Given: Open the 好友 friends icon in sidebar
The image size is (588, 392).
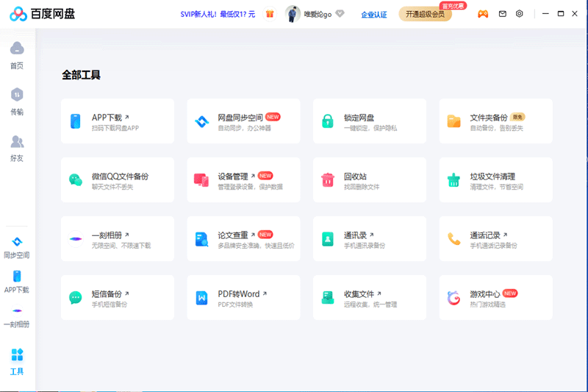Looking at the screenshot, I should [17, 141].
